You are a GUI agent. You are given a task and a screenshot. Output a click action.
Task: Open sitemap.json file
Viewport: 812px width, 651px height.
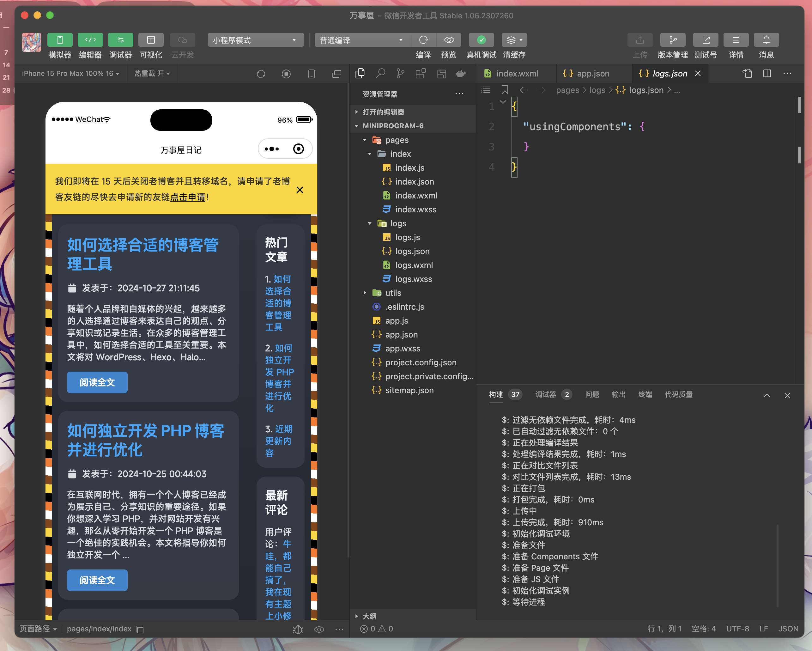(x=413, y=390)
